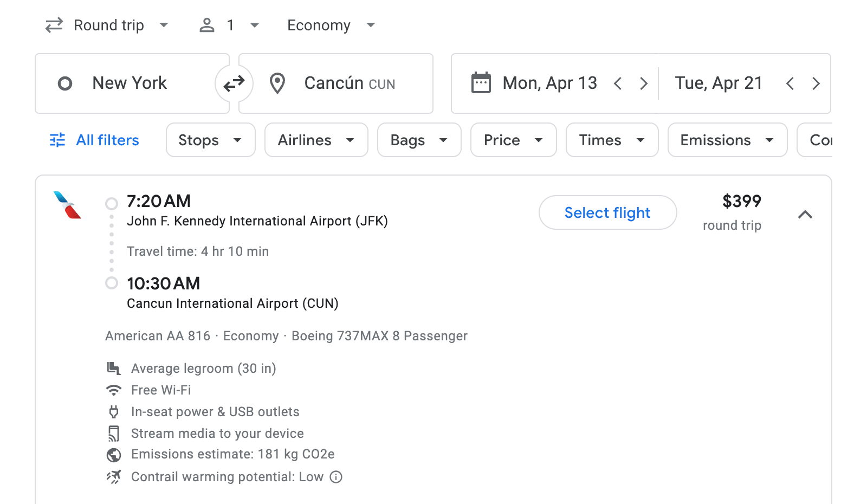The image size is (867, 504).
Task: Open the Emissions filter menu
Action: tap(727, 140)
